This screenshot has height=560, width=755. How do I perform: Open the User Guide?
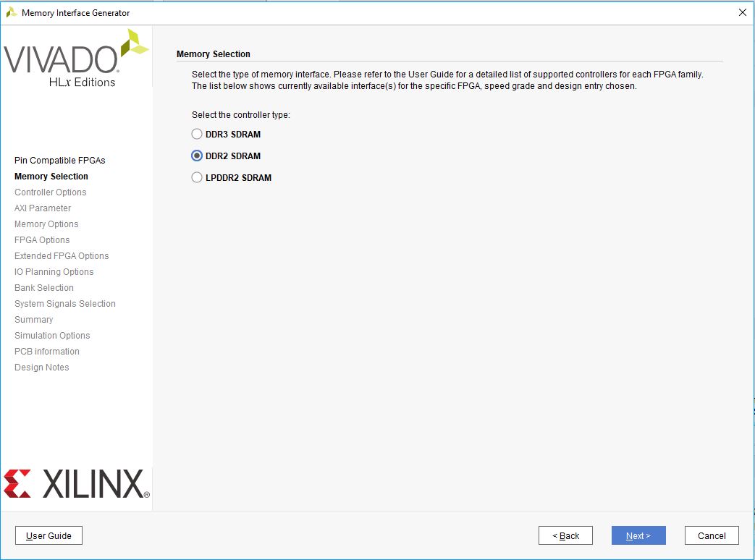tap(48, 535)
